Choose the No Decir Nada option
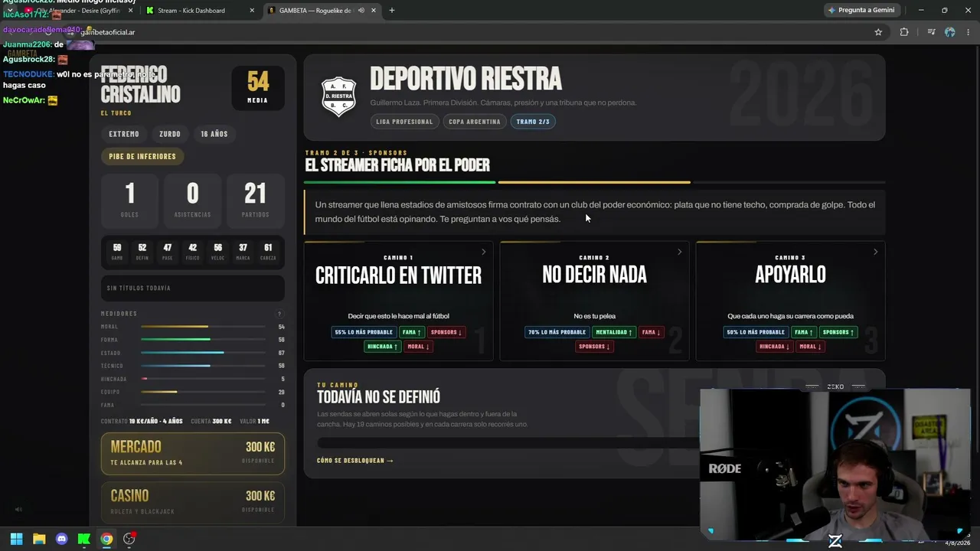Viewport: 980px width, 551px height. pyautogui.click(x=594, y=301)
